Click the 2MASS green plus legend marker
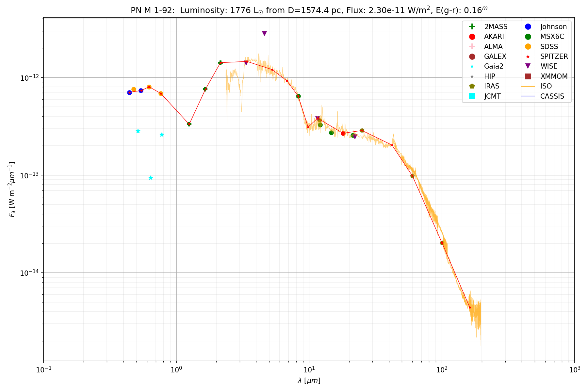 472,27
